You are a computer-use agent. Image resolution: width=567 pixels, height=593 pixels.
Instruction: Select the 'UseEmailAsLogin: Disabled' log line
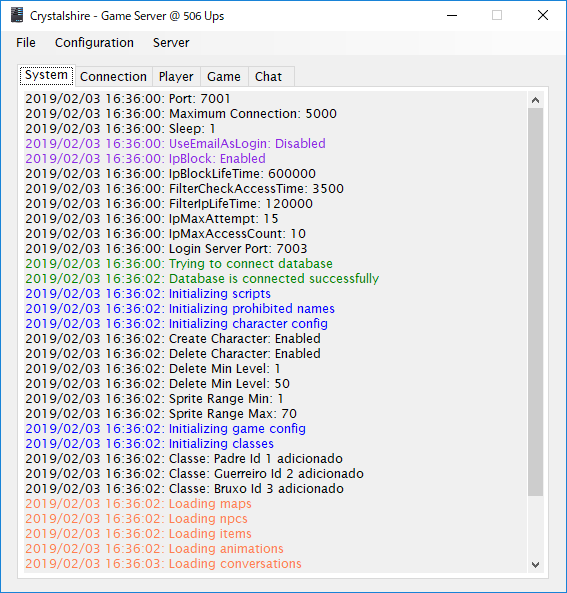(x=175, y=144)
